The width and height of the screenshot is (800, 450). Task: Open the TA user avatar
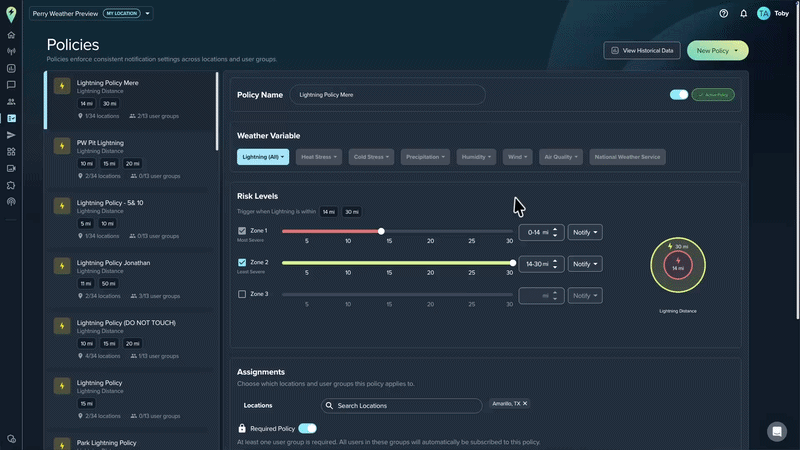tap(763, 14)
